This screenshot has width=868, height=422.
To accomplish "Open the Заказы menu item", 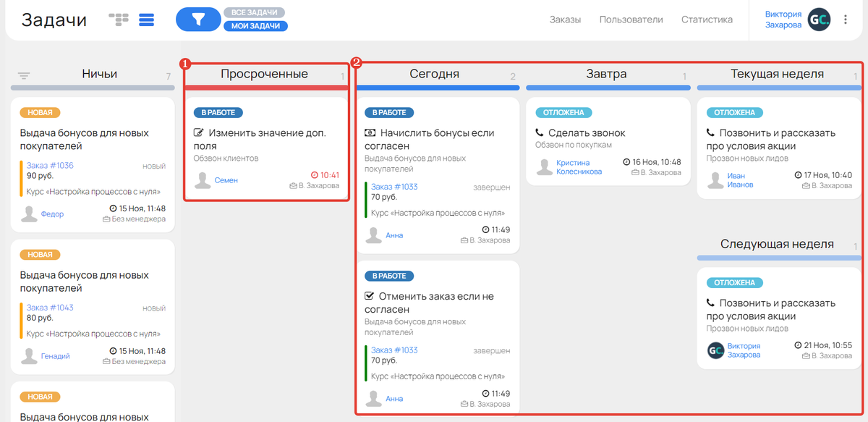I will point(565,20).
